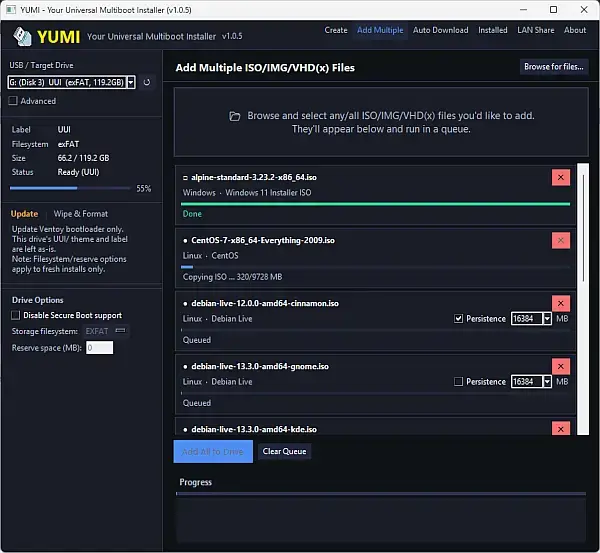Click the Progress log area
This screenshot has height=553, width=600.
[x=381, y=520]
